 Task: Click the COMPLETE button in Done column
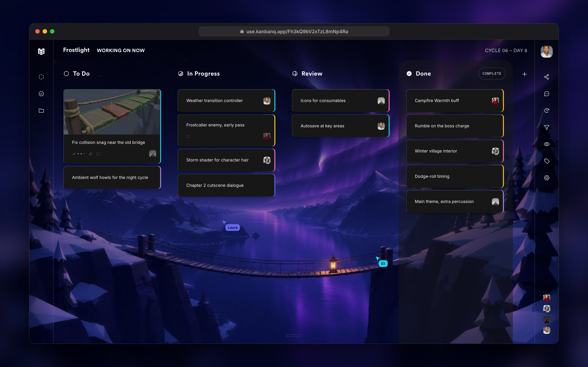(492, 74)
